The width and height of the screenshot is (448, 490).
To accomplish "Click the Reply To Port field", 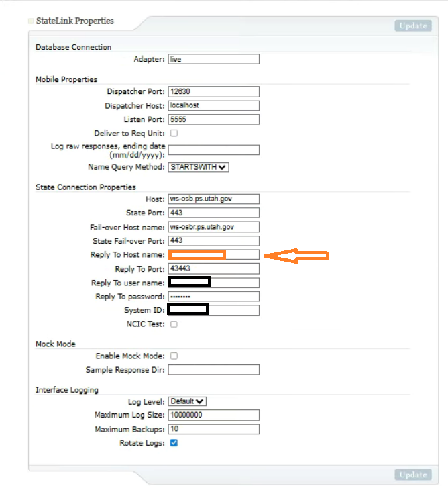I will click(x=213, y=268).
